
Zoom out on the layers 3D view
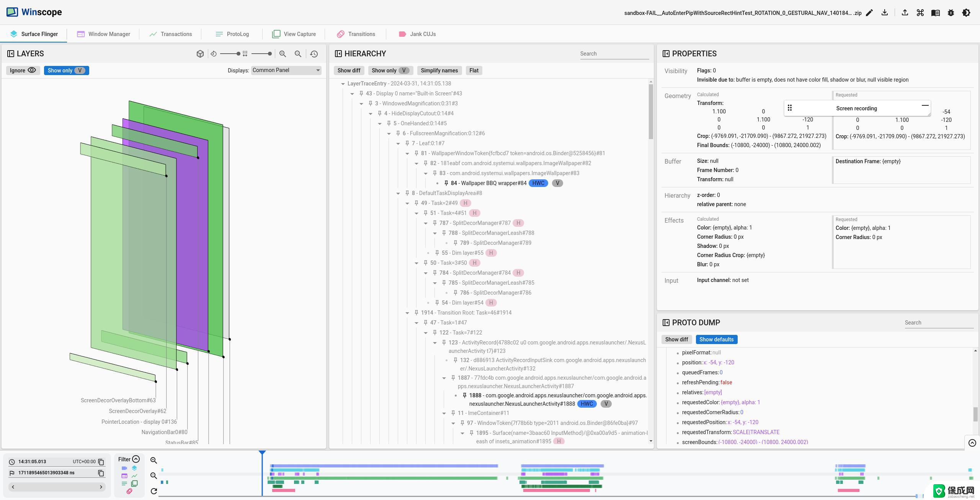pyautogui.click(x=298, y=54)
